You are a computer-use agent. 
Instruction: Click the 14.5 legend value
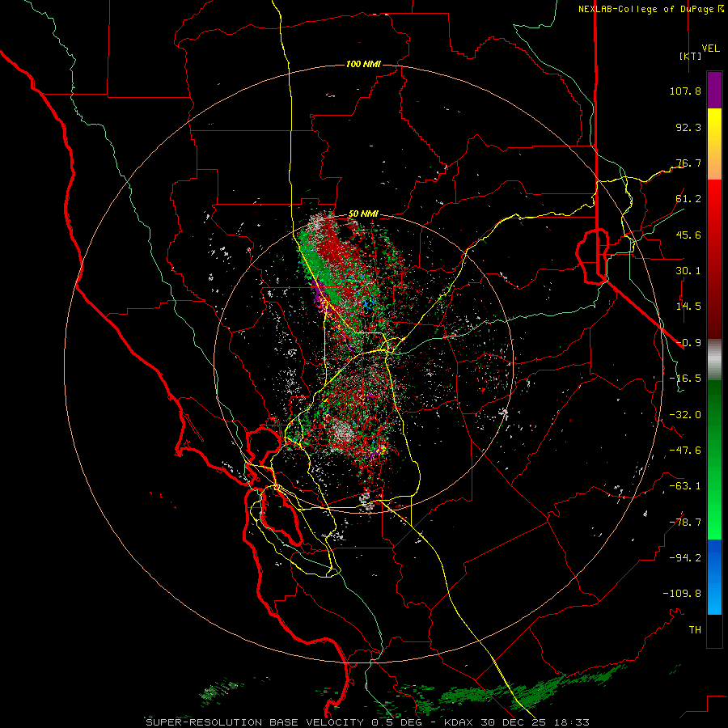click(688, 307)
